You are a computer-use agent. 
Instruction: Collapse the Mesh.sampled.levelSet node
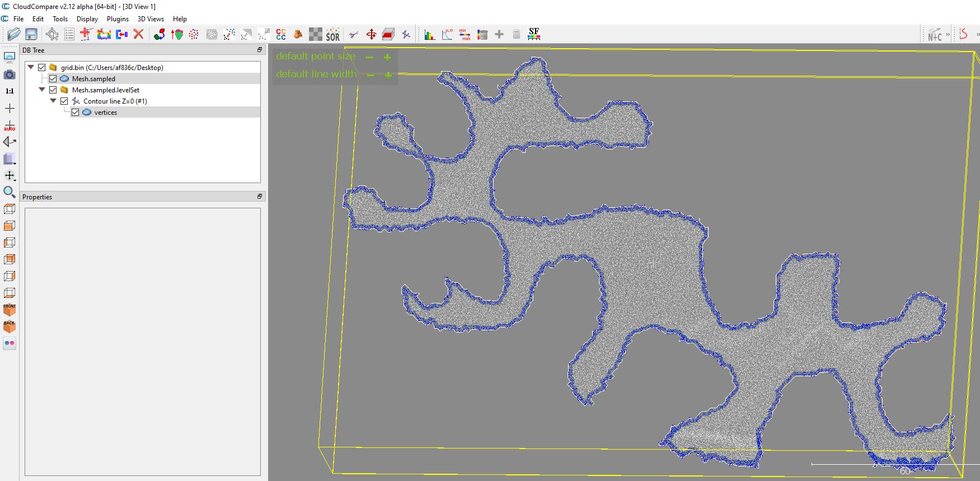coord(42,90)
